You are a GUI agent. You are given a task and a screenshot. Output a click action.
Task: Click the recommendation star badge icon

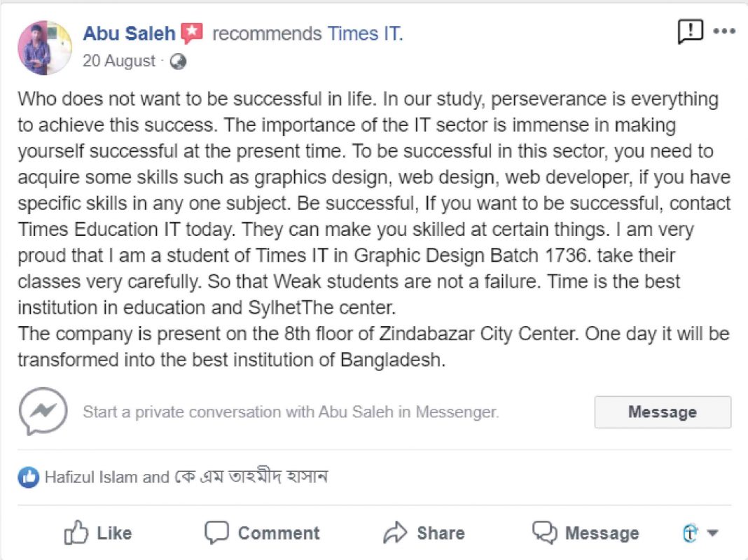192,34
